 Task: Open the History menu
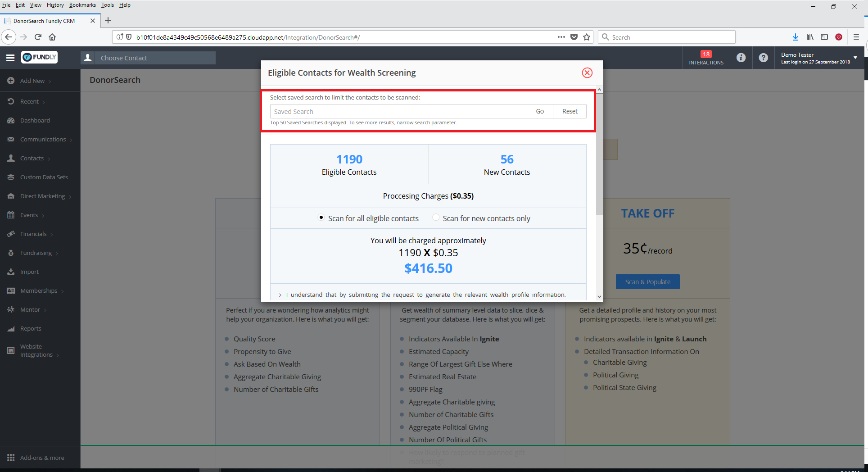click(x=55, y=5)
